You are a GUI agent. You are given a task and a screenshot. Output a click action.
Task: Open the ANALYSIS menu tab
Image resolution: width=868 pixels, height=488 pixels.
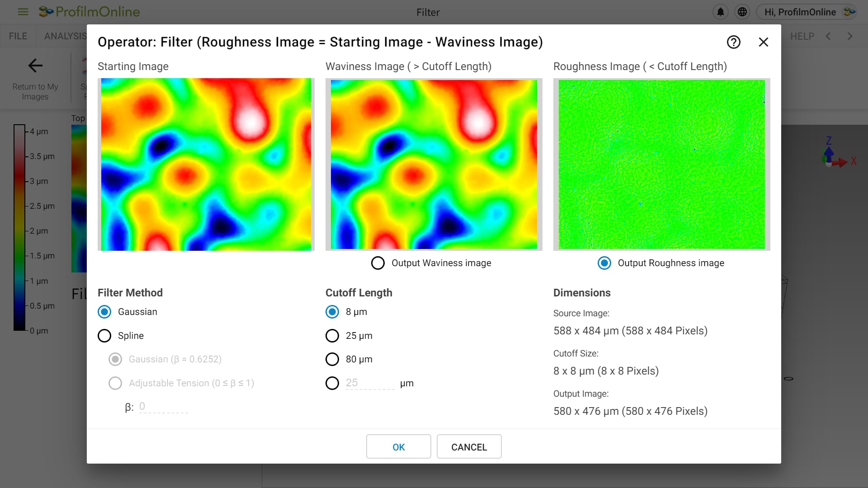point(65,36)
